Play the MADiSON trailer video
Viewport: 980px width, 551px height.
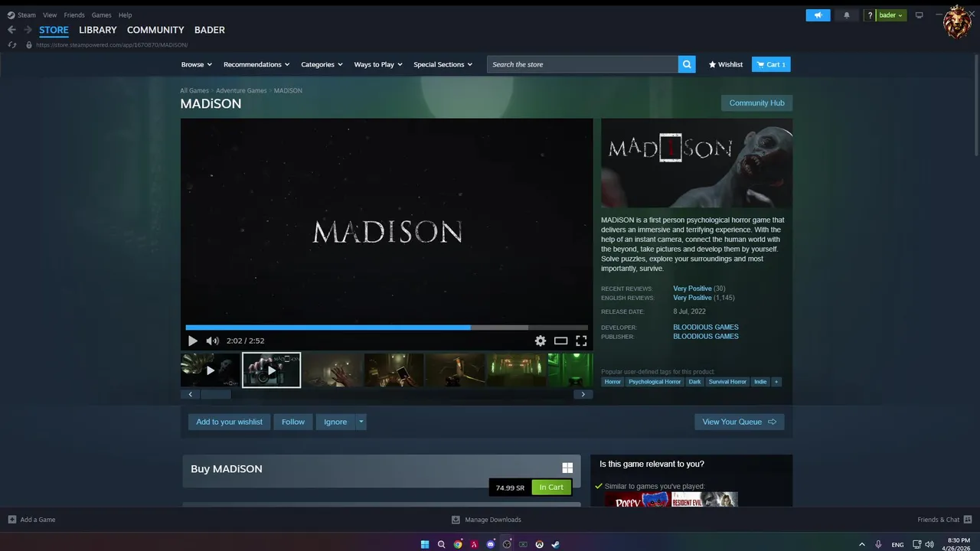tap(192, 341)
